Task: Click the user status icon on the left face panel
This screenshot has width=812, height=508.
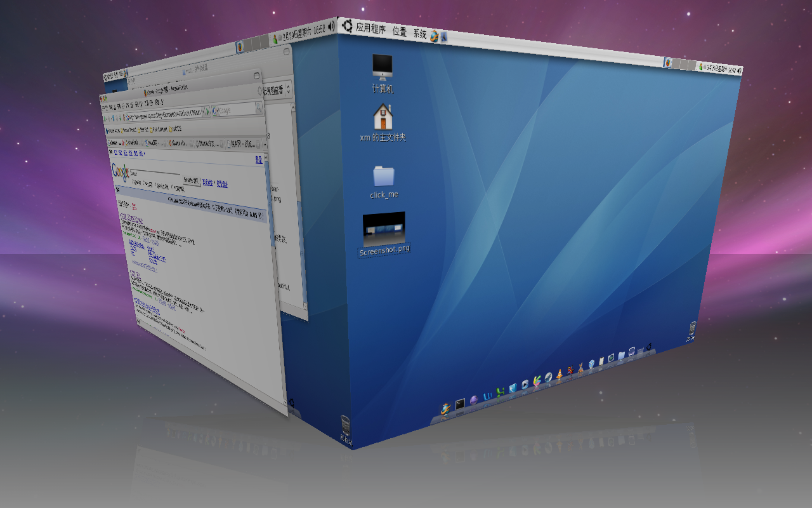Action: 275,39
